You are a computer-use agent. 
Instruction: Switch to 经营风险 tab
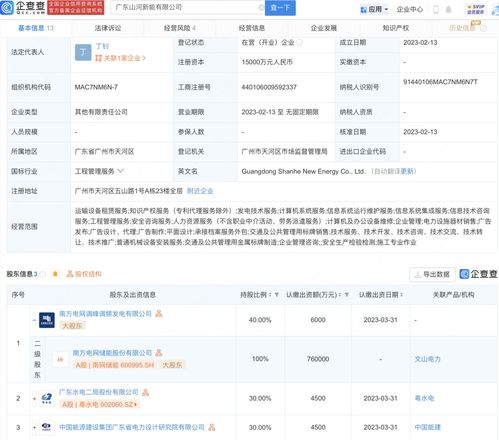click(180, 28)
